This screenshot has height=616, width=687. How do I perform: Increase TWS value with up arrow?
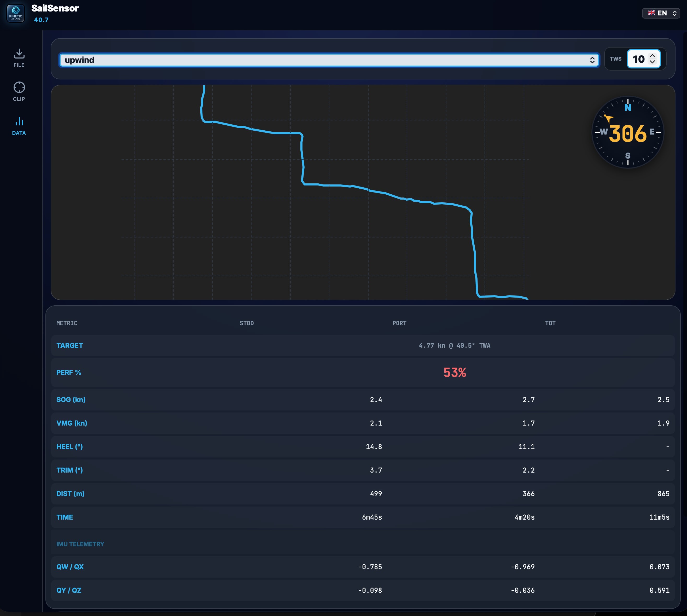click(x=653, y=56)
